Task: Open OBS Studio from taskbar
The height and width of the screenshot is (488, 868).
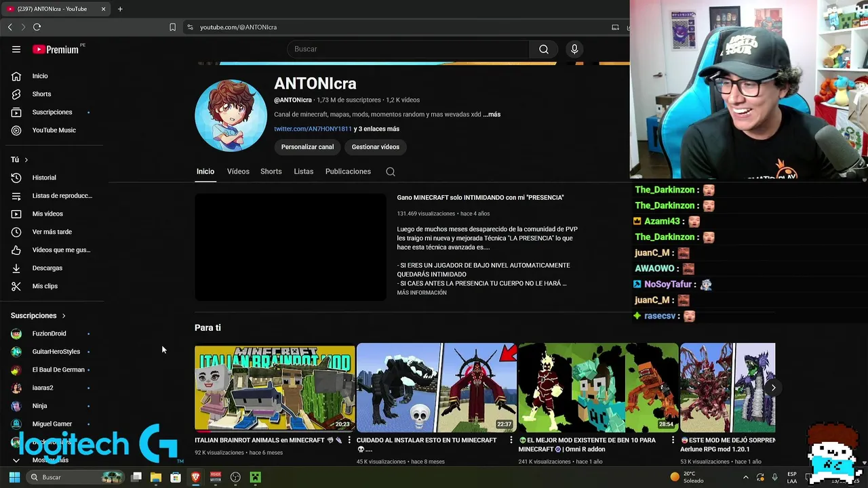Action: click(235, 477)
